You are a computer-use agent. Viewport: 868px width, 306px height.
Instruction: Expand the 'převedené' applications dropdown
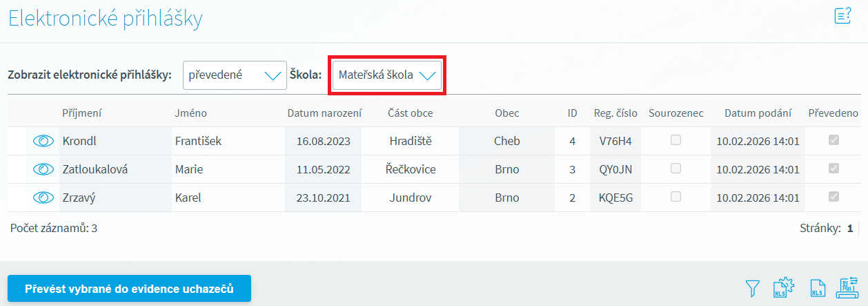click(x=235, y=75)
